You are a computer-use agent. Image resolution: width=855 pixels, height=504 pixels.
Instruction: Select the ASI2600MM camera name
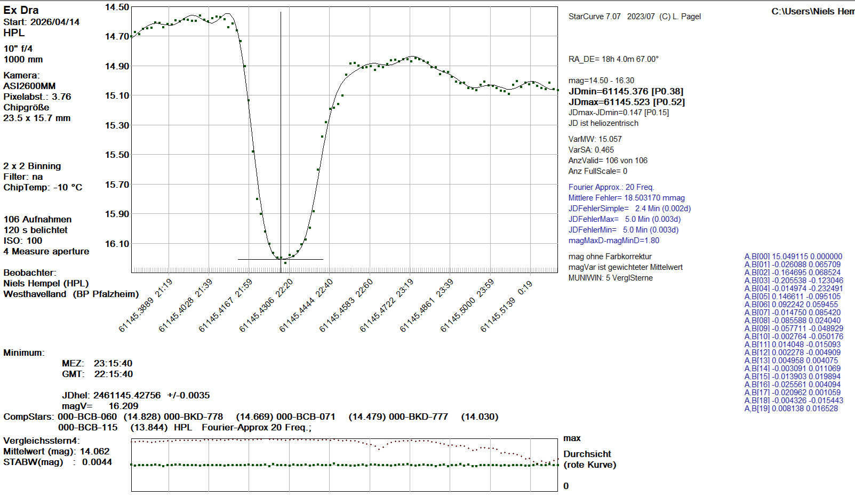[29, 86]
